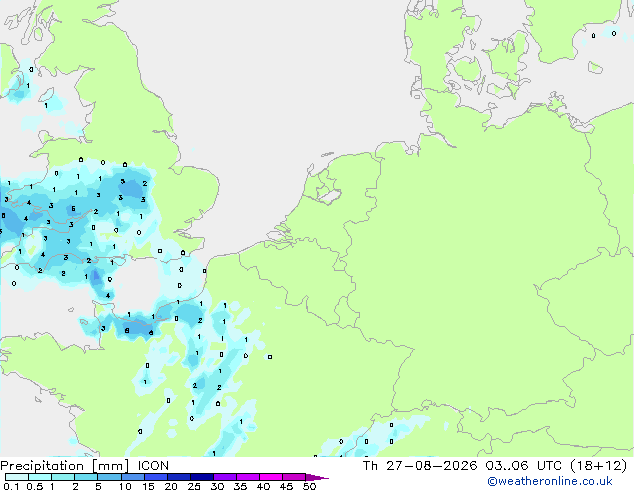634x490 pixels.
Task: Click the 'Th' weekday abbreviation
Action: point(370,466)
